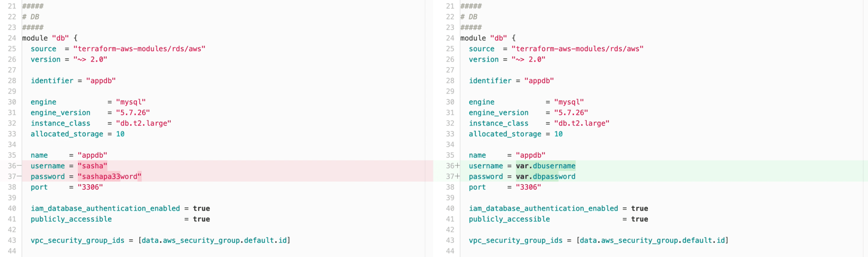Click "db.t2.large" instance class in right pane
This screenshot has width=868, height=257.
582,123
